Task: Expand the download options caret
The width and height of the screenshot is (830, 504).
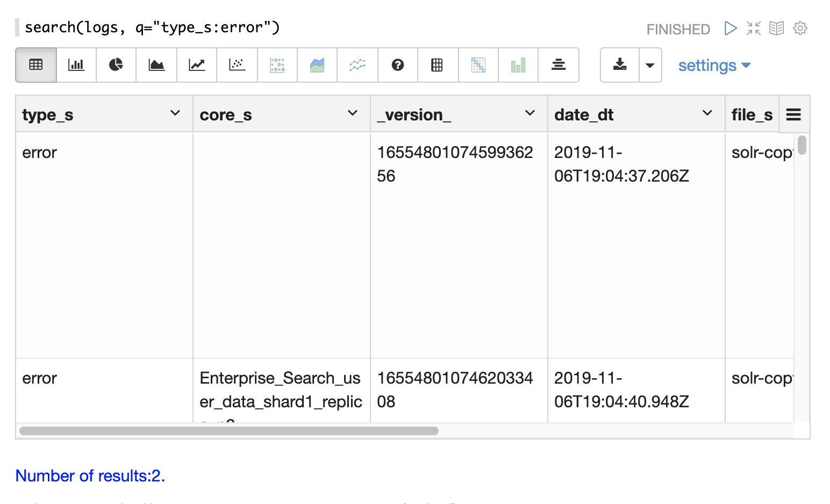Action: click(x=650, y=65)
